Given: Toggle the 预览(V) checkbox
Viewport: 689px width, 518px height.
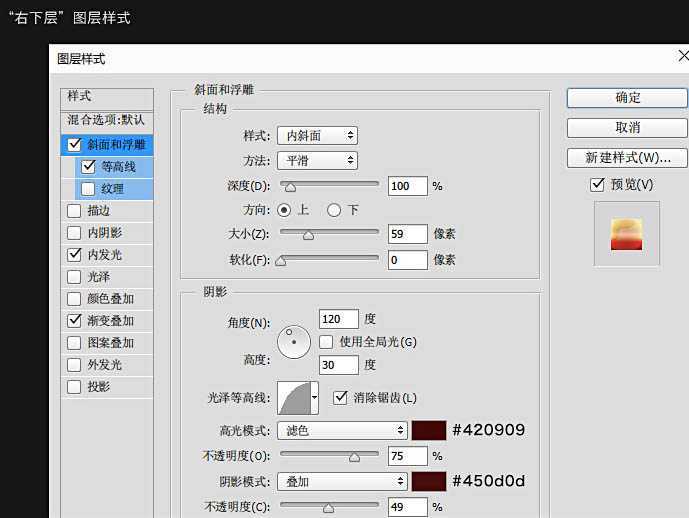Looking at the screenshot, I should (x=597, y=184).
